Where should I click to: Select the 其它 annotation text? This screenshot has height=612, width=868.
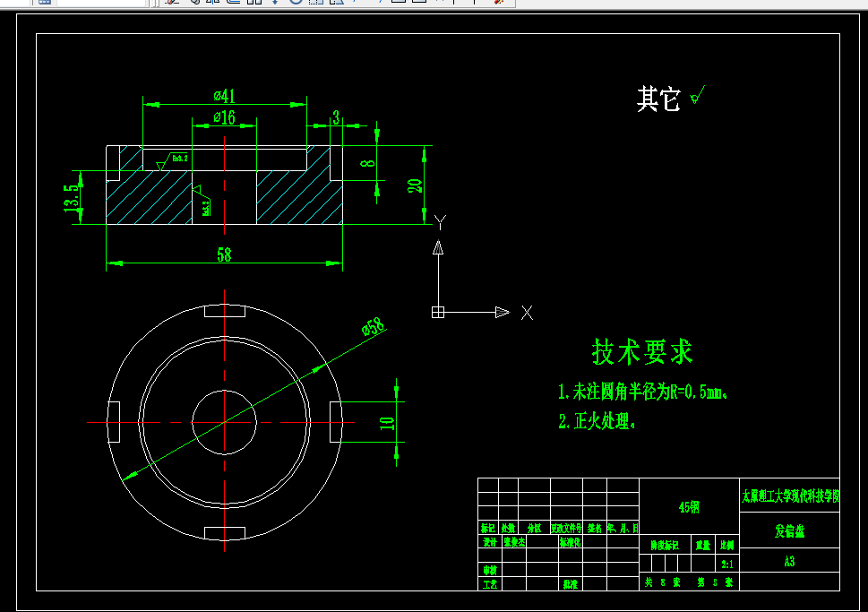pos(658,99)
